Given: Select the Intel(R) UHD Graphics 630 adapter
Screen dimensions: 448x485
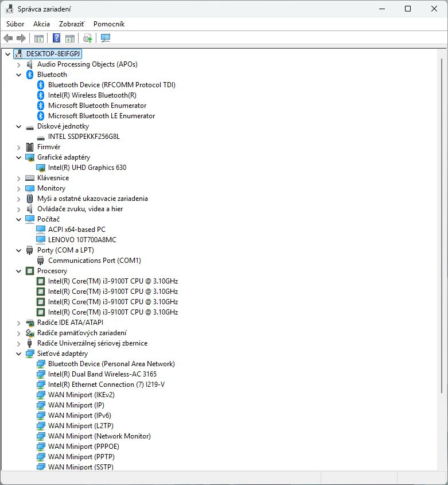Looking at the screenshot, I should (87, 168).
